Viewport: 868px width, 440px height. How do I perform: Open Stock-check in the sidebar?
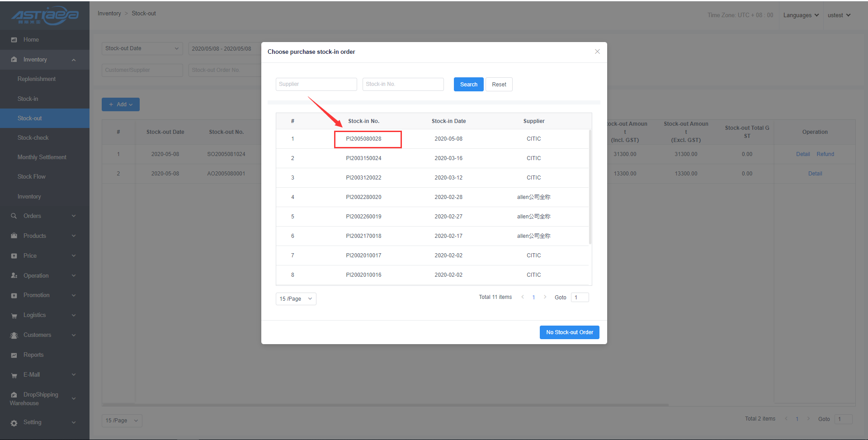(33, 138)
